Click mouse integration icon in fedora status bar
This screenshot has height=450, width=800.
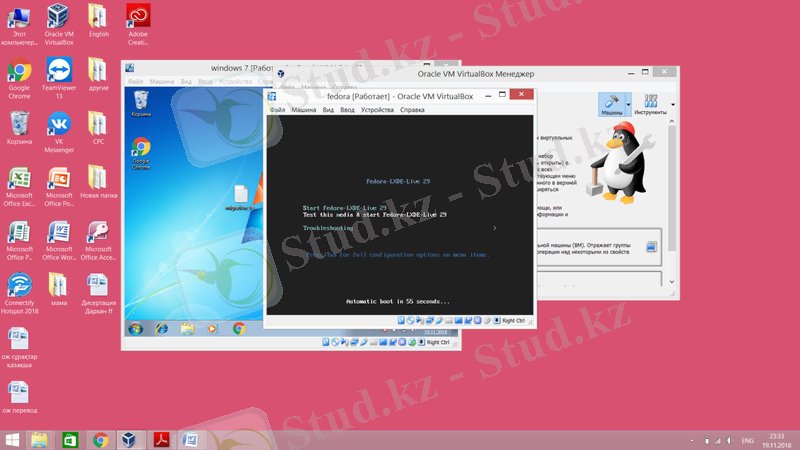click(487, 320)
